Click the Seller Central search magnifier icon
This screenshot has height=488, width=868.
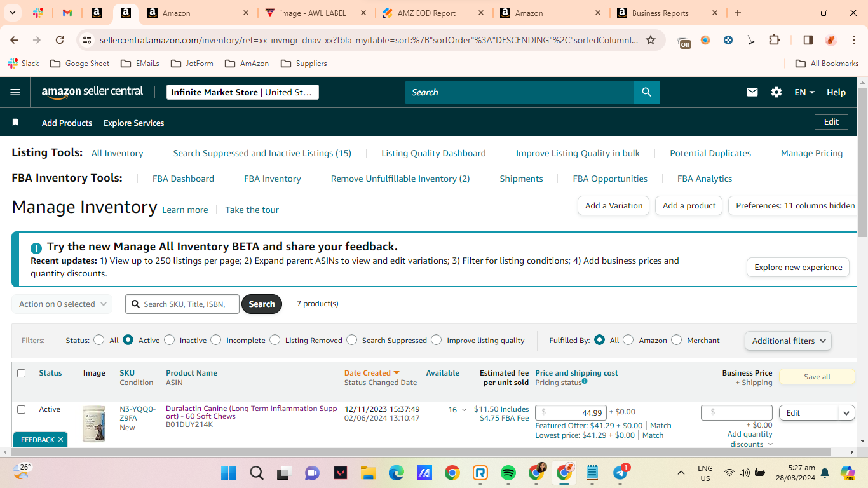click(x=646, y=92)
